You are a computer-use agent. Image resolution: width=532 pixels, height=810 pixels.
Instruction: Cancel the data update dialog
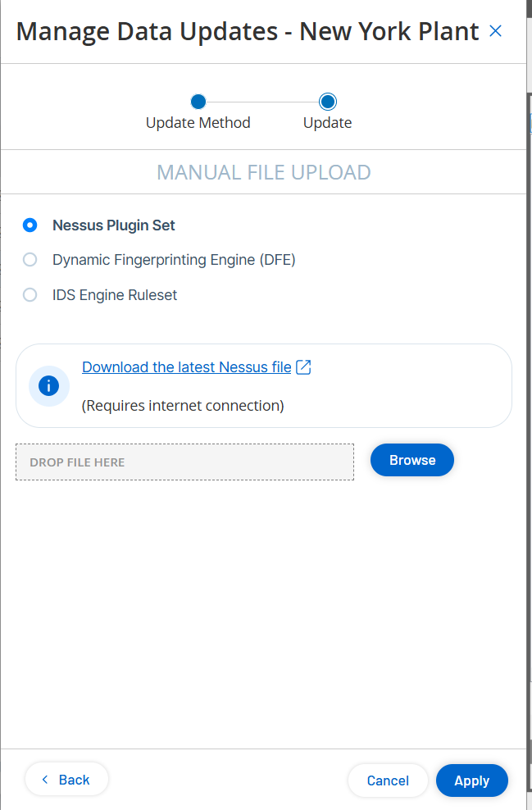pyautogui.click(x=388, y=780)
